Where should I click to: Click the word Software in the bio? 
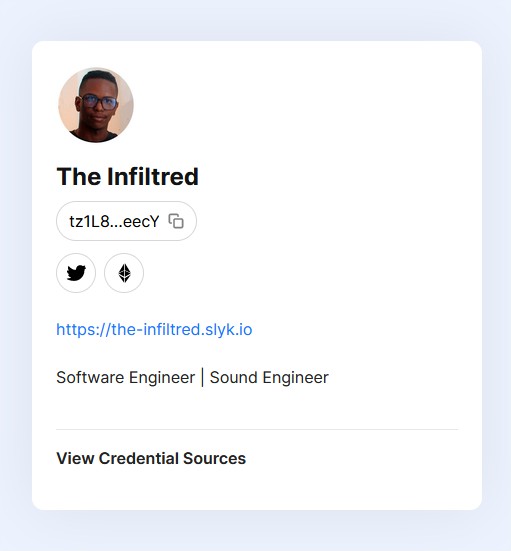click(90, 377)
